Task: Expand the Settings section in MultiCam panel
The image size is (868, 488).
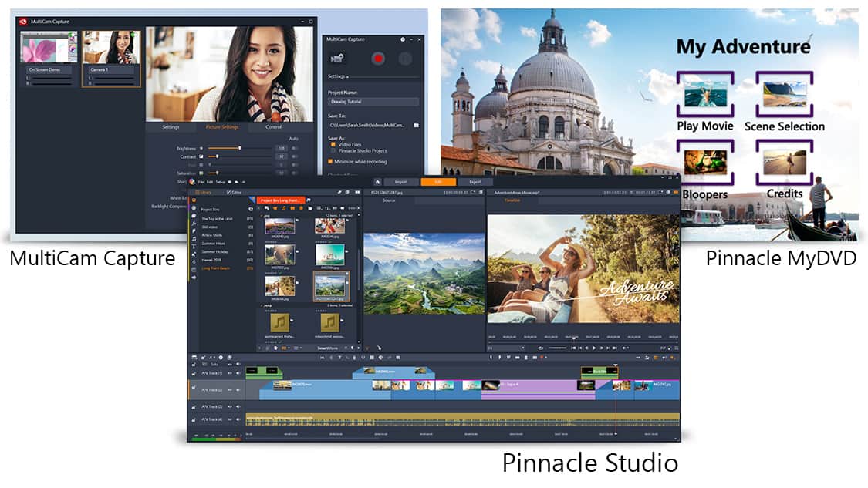Action: point(338,76)
